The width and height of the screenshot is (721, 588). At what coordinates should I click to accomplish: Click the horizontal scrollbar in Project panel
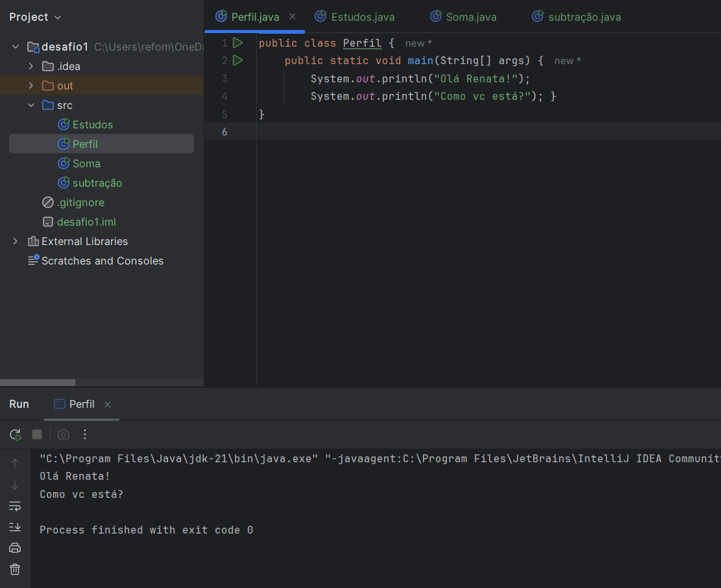[38, 382]
